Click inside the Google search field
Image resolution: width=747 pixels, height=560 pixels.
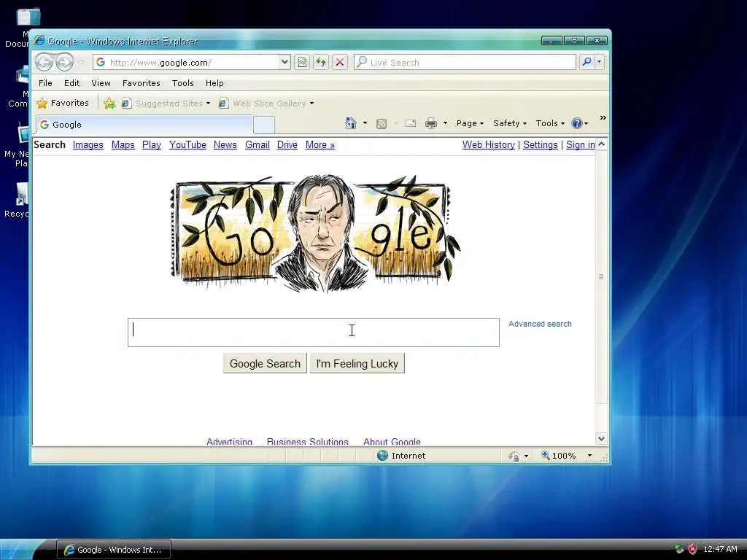[314, 332]
